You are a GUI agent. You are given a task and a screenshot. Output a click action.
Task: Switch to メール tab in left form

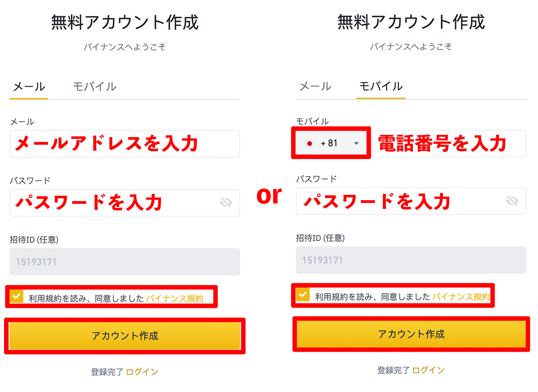29,87
